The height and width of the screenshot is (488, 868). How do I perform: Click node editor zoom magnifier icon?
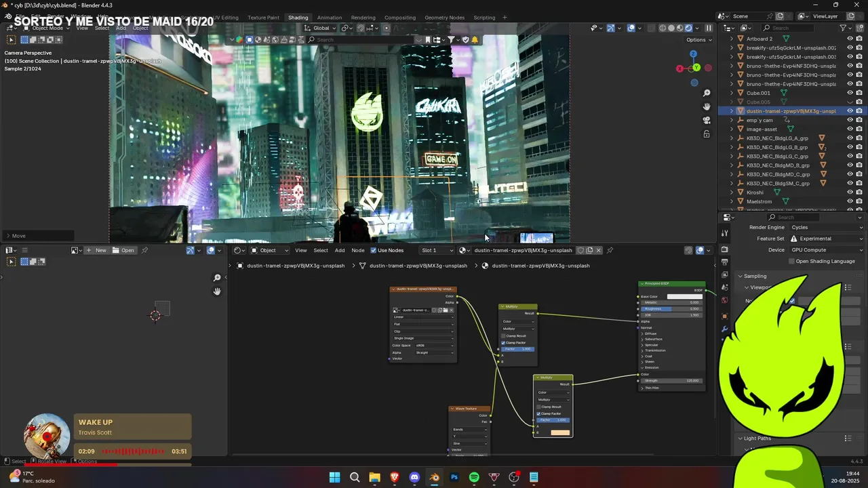[x=217, y=278]
